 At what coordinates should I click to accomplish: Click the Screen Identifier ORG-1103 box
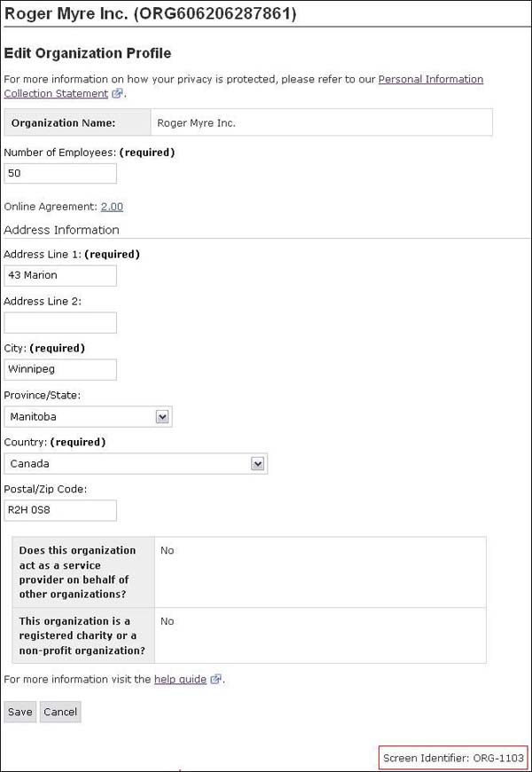coord(453,758)
